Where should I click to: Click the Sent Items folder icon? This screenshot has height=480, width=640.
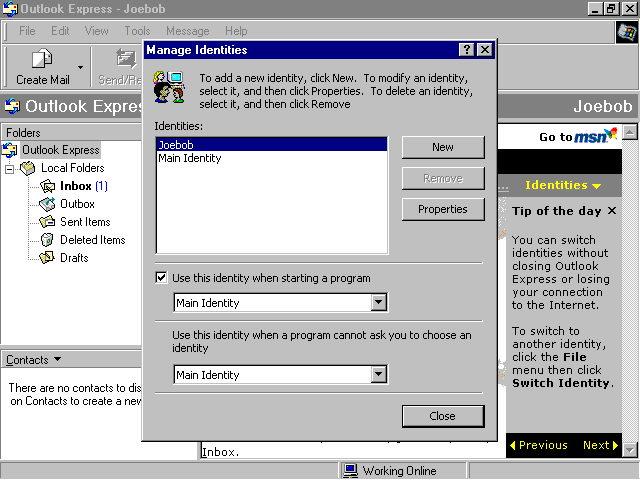tap(47, 222)
